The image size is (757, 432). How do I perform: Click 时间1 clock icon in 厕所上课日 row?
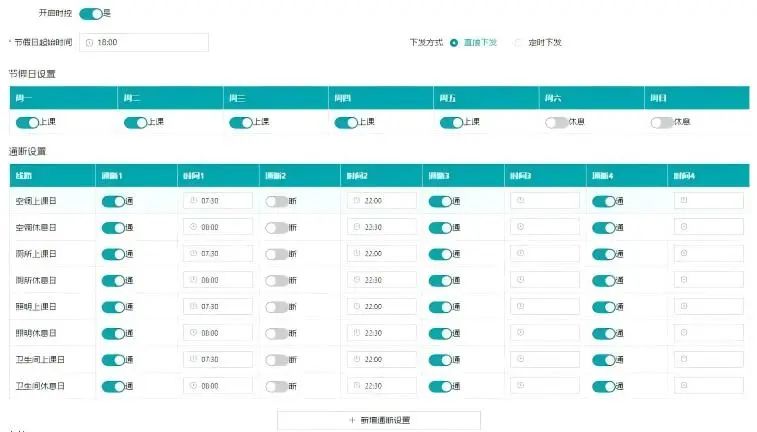194,253
